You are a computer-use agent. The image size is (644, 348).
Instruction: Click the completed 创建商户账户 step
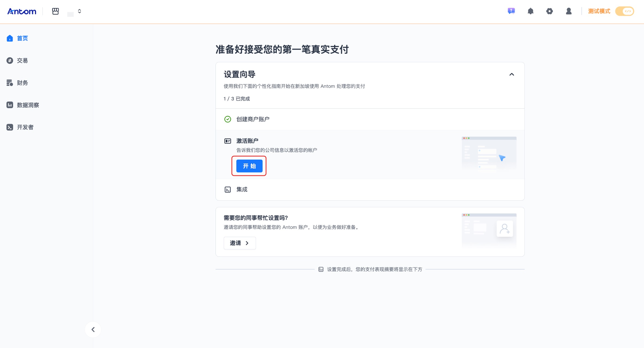253,119
